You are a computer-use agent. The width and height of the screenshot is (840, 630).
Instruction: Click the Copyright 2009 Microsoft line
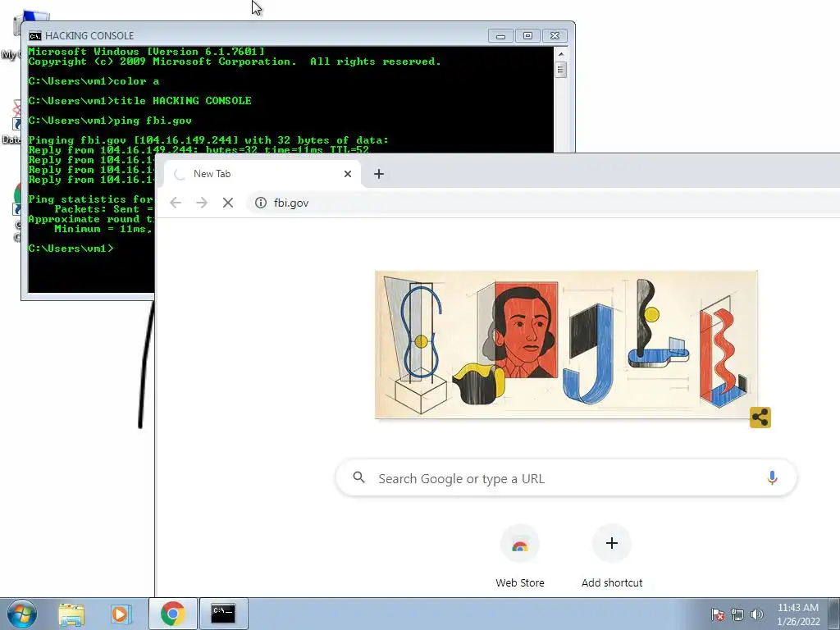234,62
